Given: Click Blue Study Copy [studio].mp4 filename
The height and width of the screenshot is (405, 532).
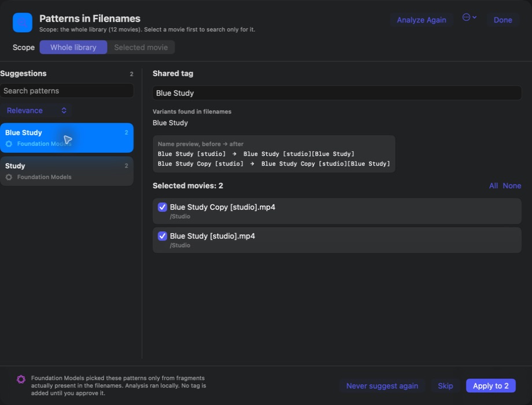Looking at the screenshot, I should click(x=222, y=207).
